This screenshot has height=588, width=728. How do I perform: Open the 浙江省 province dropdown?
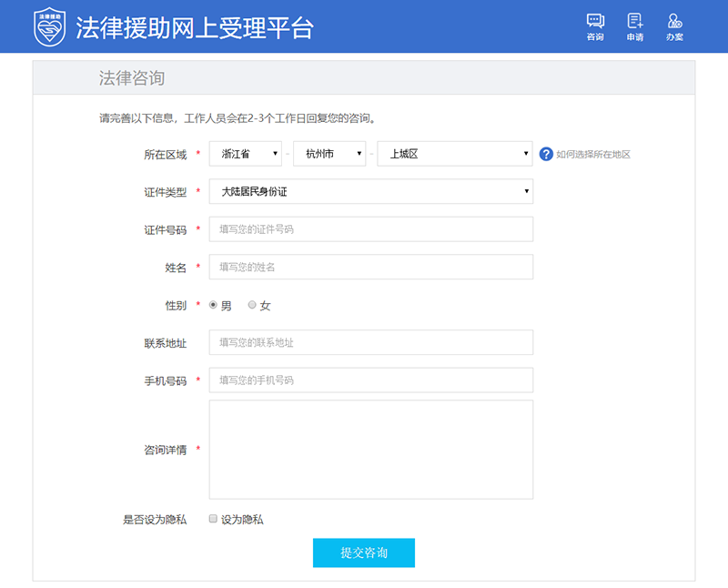tap(245, 154)
